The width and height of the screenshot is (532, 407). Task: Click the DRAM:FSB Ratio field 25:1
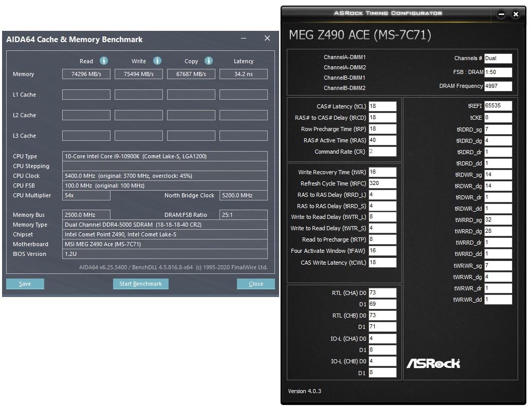pos(244,215)
